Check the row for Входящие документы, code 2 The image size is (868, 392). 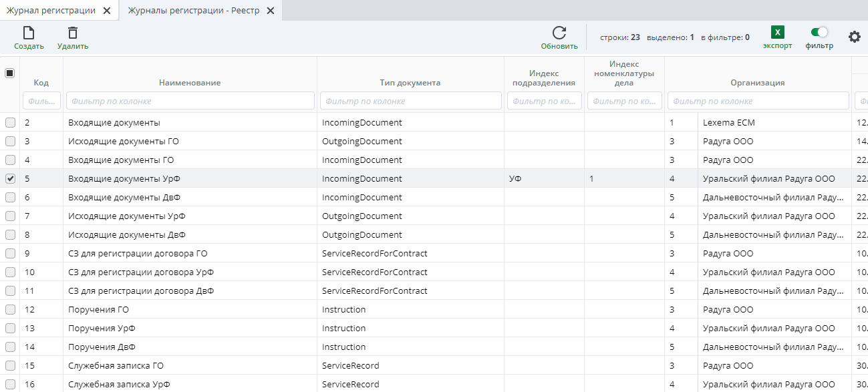pos(10,123)
